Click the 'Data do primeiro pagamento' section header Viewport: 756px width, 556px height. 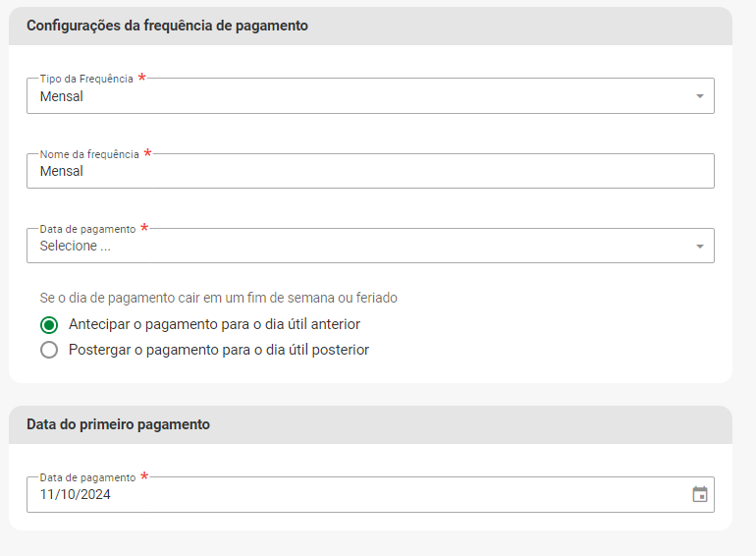(x=118, y=424)
